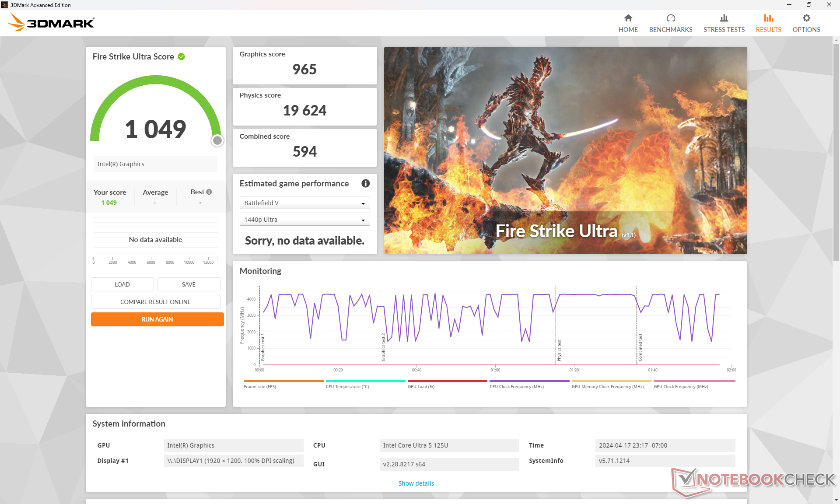Toggle GPU Load (%) chart legend

421,387
